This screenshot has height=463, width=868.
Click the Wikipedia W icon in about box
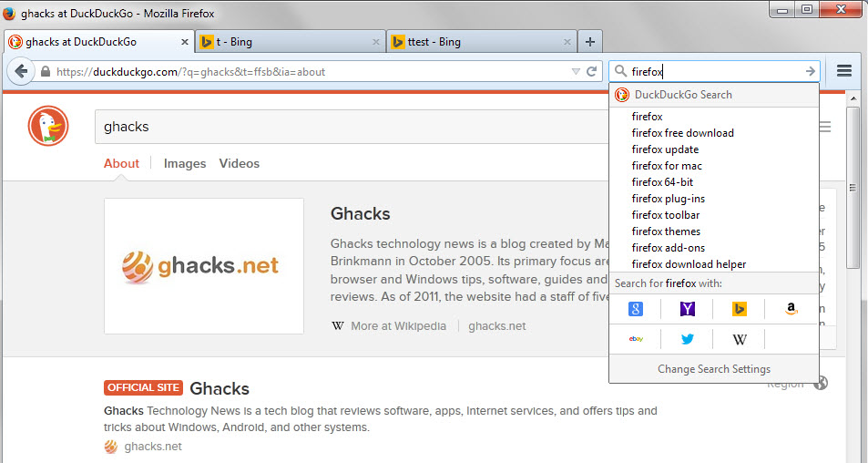click(x=338, y=326)
